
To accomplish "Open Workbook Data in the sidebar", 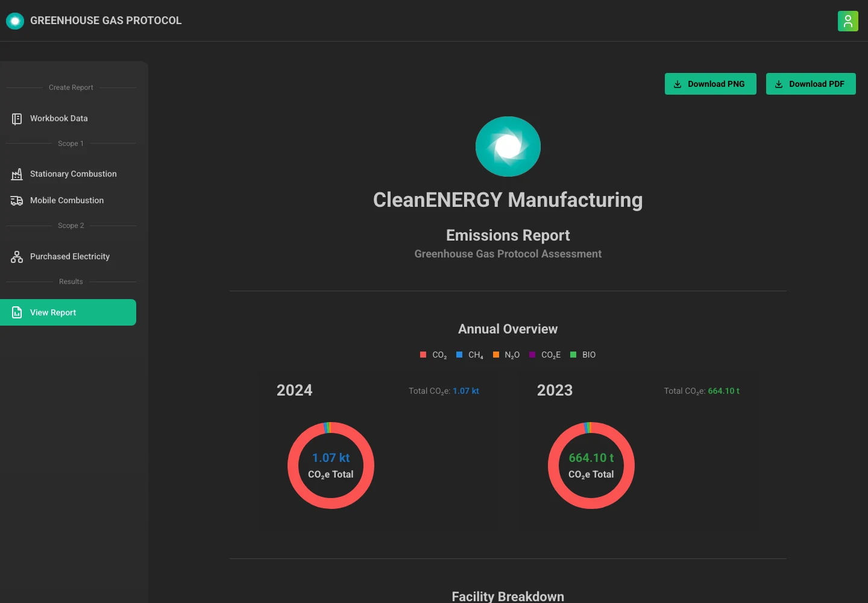I will coord(68,119).
